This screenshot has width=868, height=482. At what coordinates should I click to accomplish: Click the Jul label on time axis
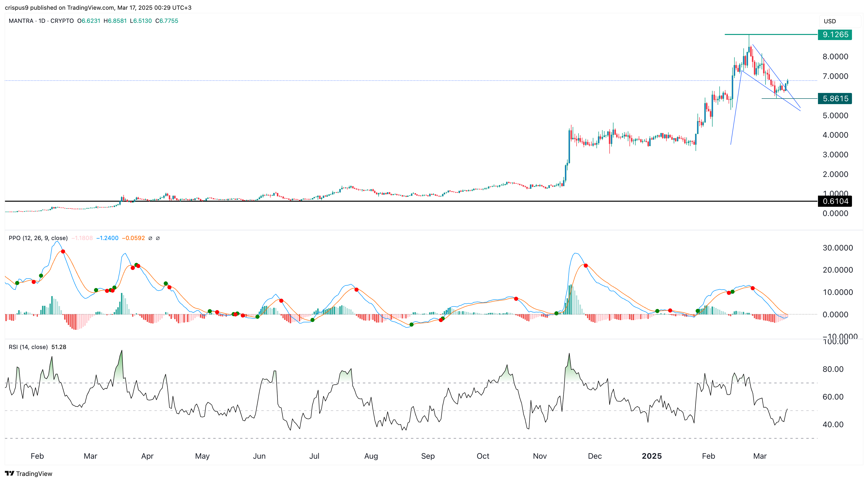[x=314, y=457]
